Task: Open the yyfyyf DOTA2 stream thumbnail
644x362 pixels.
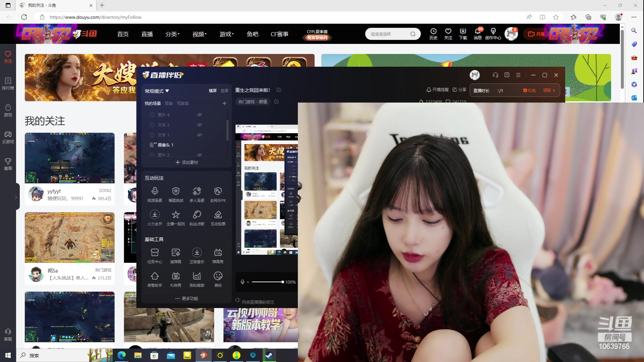Action: 69,158
